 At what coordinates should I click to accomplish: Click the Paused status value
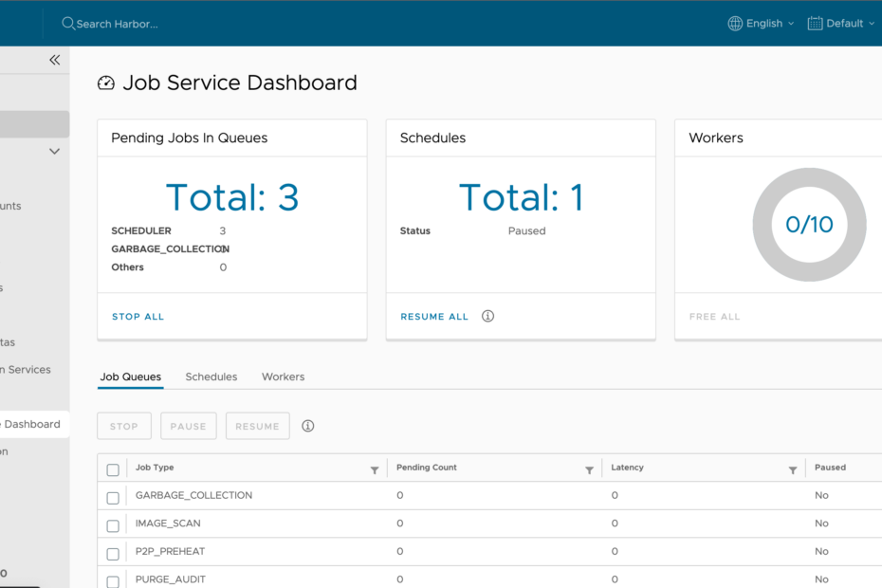point(526,230)
